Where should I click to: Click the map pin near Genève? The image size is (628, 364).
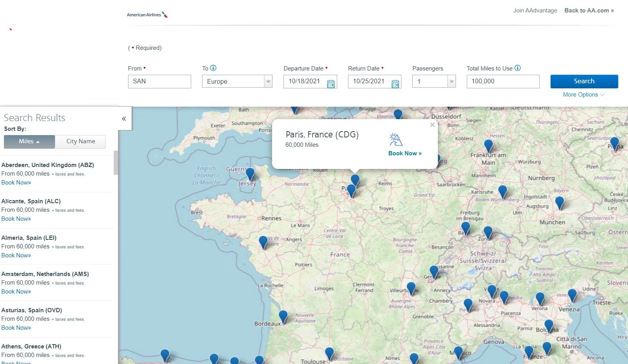tap(434, 272)
